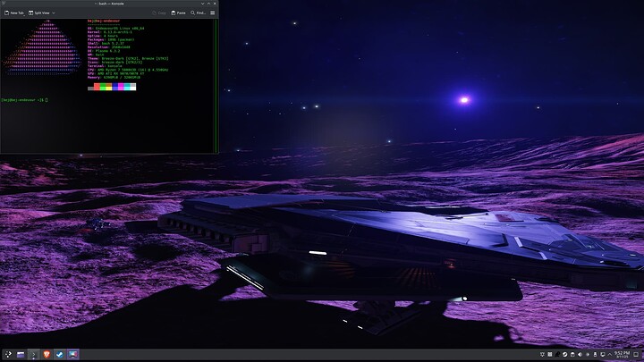The image size is (644, 362).
Task: Click the Konsole window title bar icon
Action: click(4, 4)
